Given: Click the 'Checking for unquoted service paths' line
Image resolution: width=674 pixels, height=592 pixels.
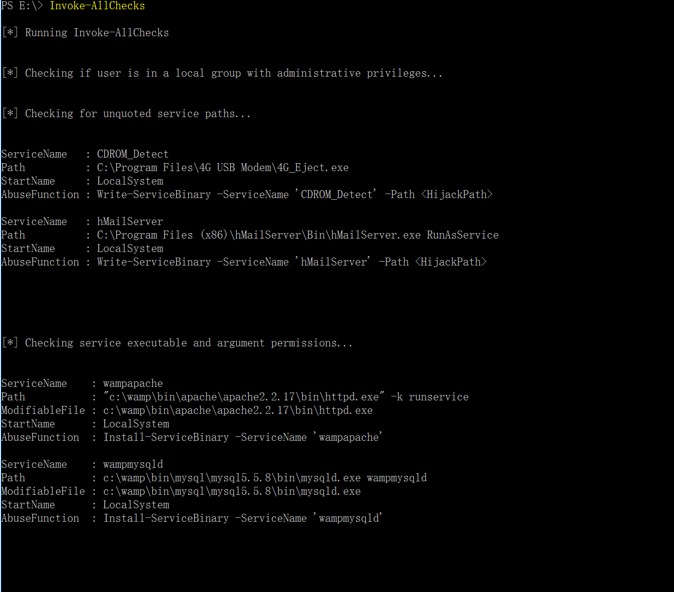Looking at the screenshot, I should [126, 113].
